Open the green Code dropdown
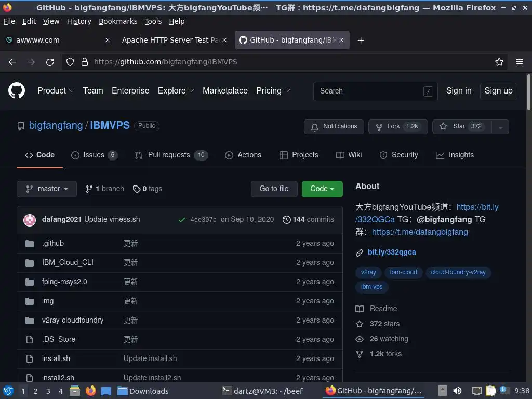Viewport: 532px width, 399px height. pyautogui.click(x=322, y=189)
